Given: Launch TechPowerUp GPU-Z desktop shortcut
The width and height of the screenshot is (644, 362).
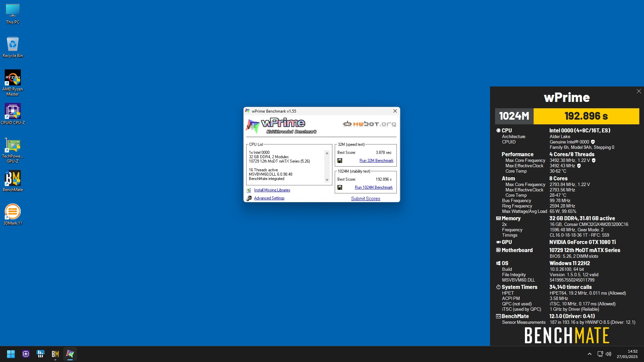Looking at the screenshot, I should coord(13,150).
